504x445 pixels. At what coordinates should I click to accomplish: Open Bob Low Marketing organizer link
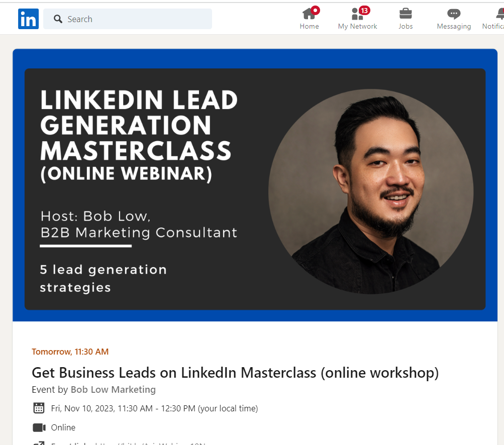[x=113, y=389]
